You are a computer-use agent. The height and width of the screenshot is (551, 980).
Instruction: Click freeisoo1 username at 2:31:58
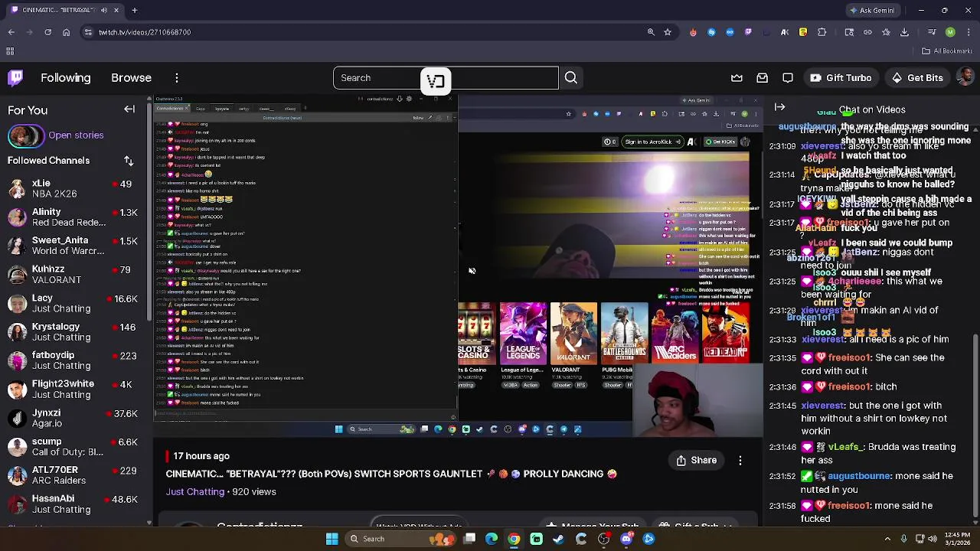(x=851, y=506)
